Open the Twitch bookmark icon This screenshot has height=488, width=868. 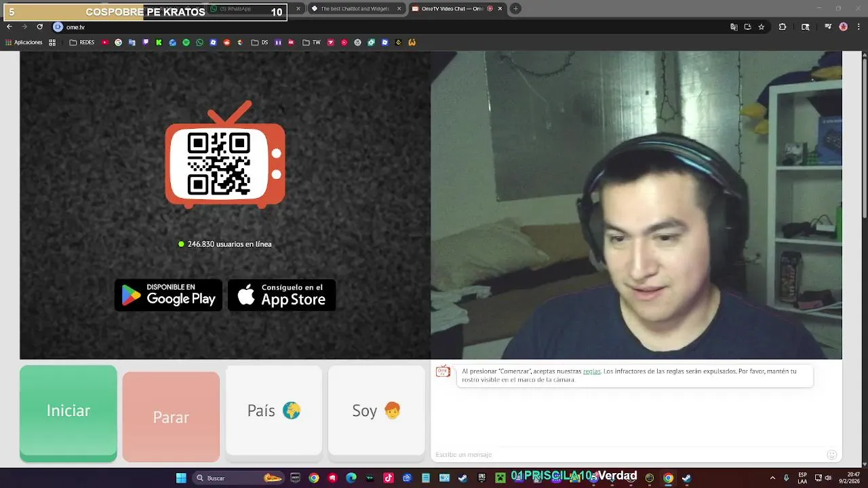pyautogui.click(x=145, y=42)
